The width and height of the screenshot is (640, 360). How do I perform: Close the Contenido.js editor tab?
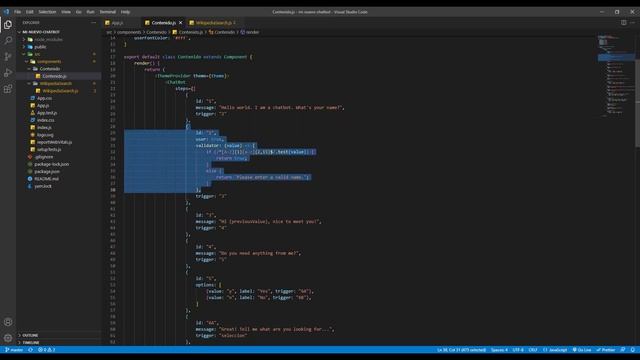point(180,23)
